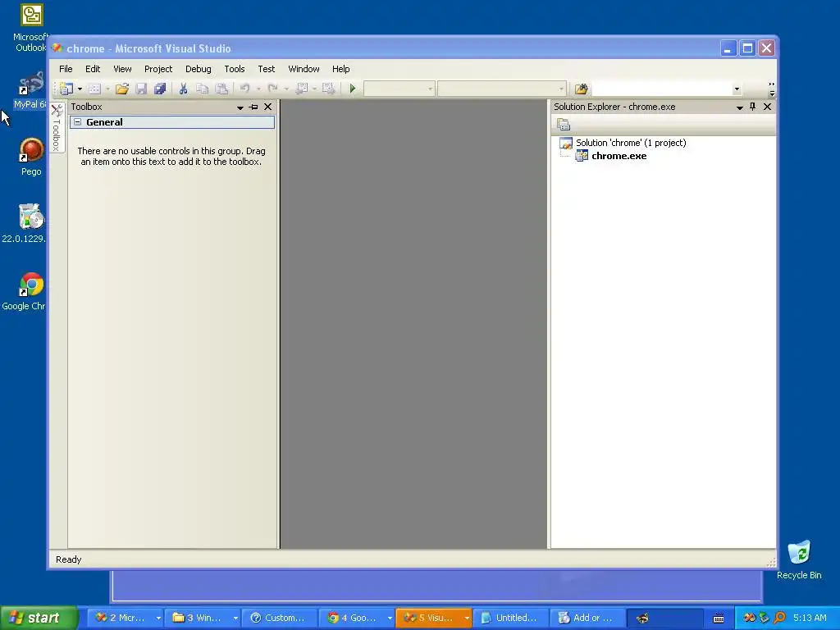The width and height of the screenshot is (840, 630).
Task: Click the Find in Files icon
Action: (582, 89)
